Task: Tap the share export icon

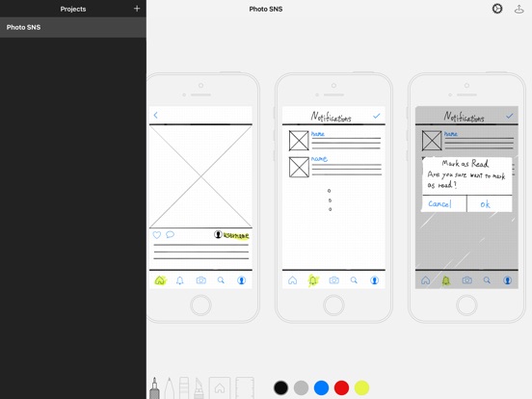Action: click(x=519, y=9)
